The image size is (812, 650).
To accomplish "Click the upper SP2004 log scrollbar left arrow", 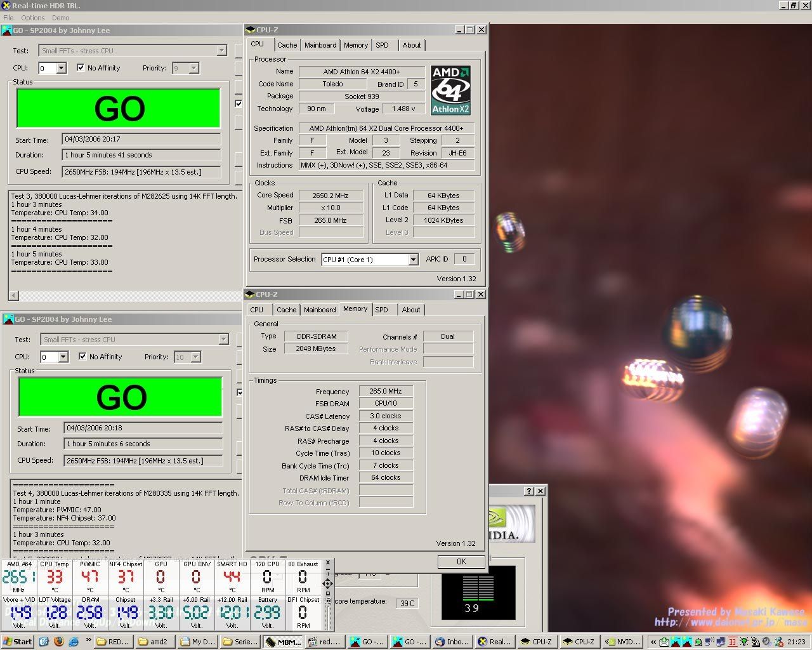I will (x=14, y=295).
